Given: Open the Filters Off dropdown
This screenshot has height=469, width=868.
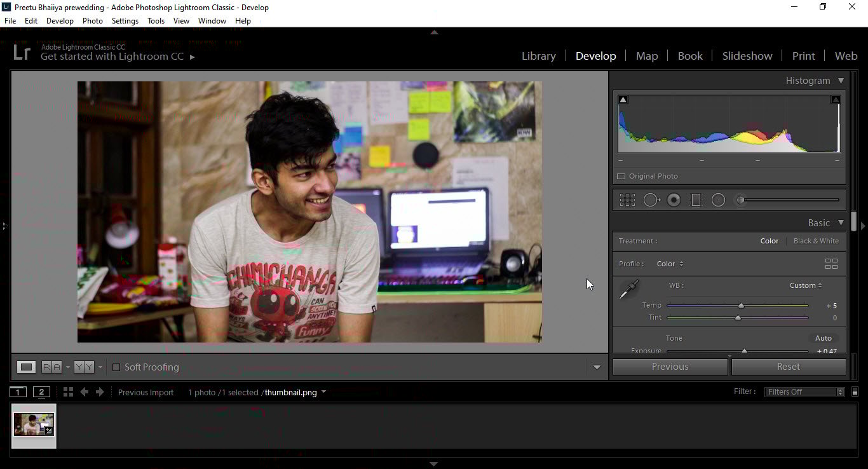Looking at the screenshot, I should pyautogui.click(x=804, y=392).
